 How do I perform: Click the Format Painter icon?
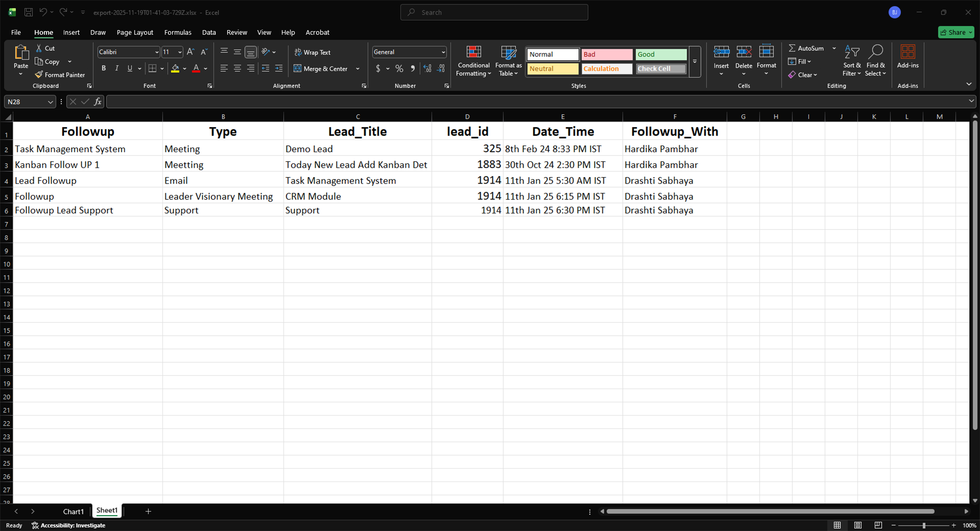39,75
